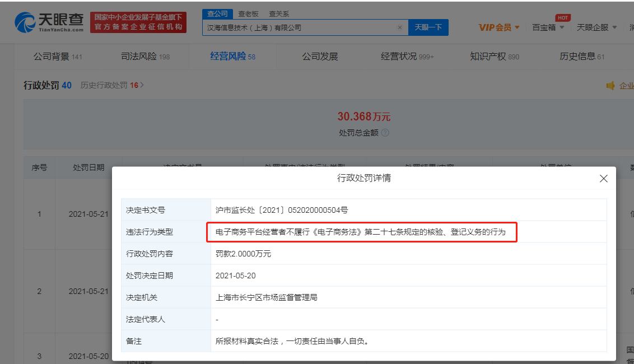
Task: Open the 司法风险 tab
Action: [145, 57]
